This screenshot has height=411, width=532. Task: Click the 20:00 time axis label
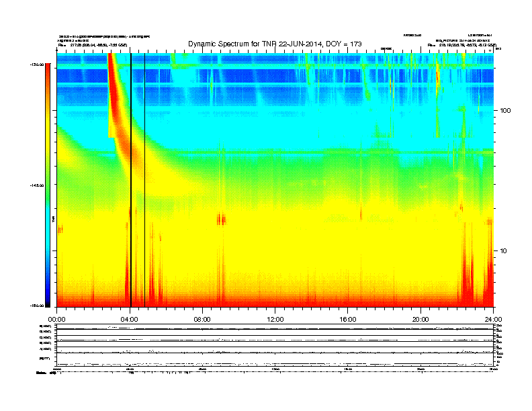coord(420,320)
